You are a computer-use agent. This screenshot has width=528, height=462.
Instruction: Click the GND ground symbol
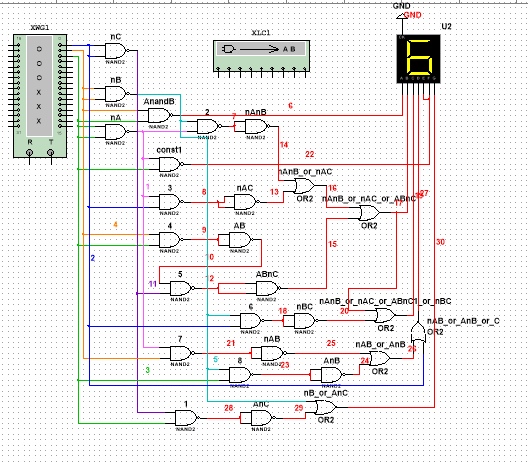[x=401, y=15]
